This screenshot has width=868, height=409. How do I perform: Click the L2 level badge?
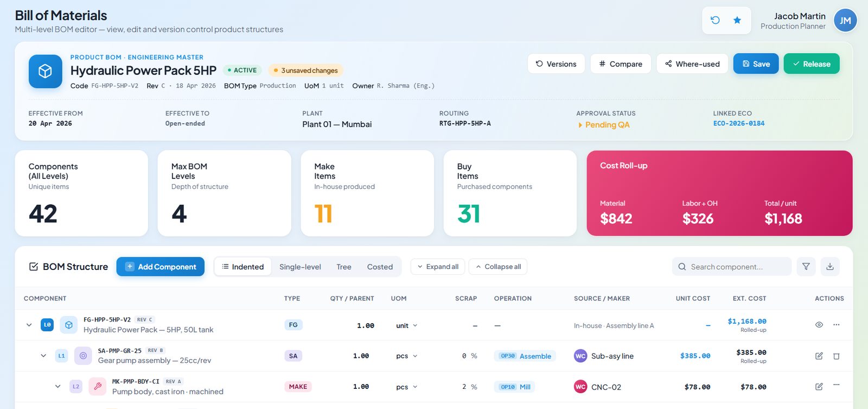[76, 387]
